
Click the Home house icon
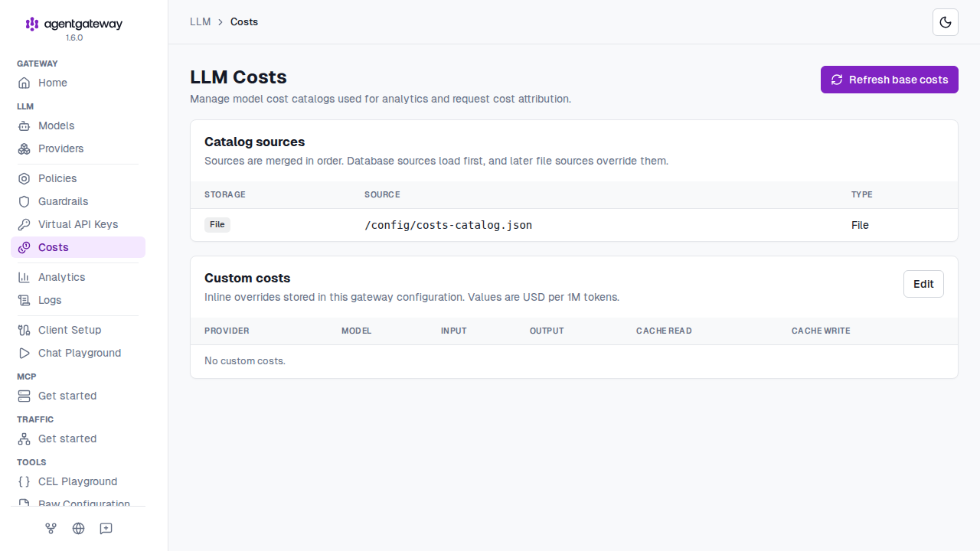(x=24, y=83)
